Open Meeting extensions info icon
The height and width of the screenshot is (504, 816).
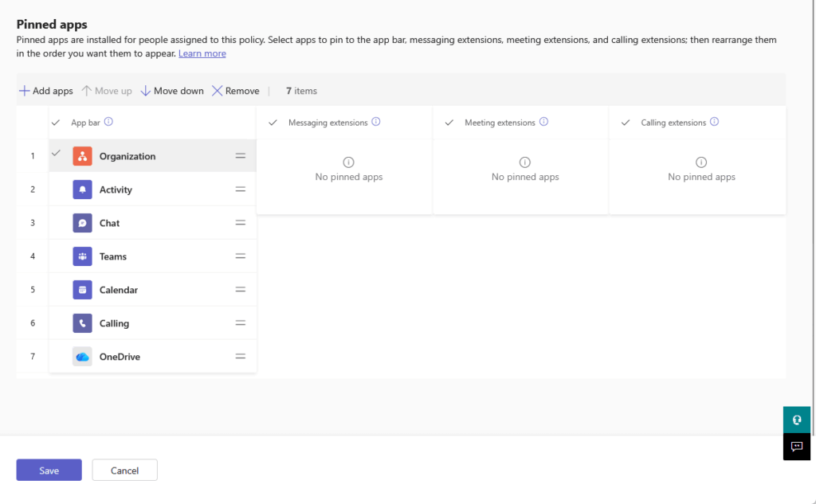click(x=543, y=122)
